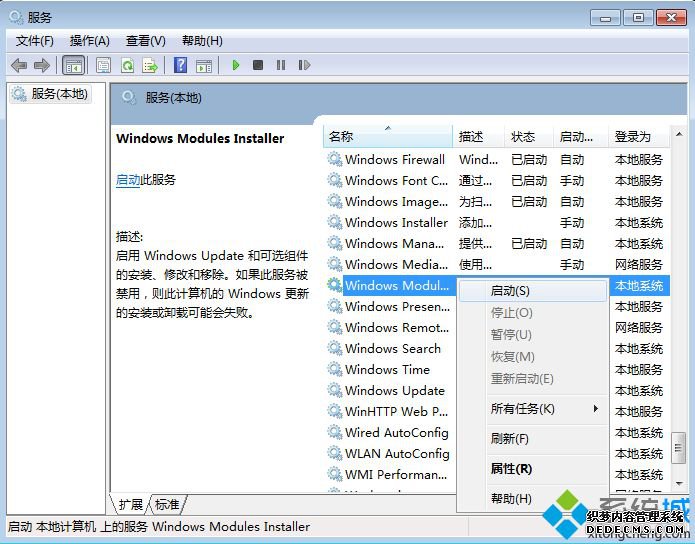Open the 查看(V) menu
The image size is (695, 544).
click(146, 41)
